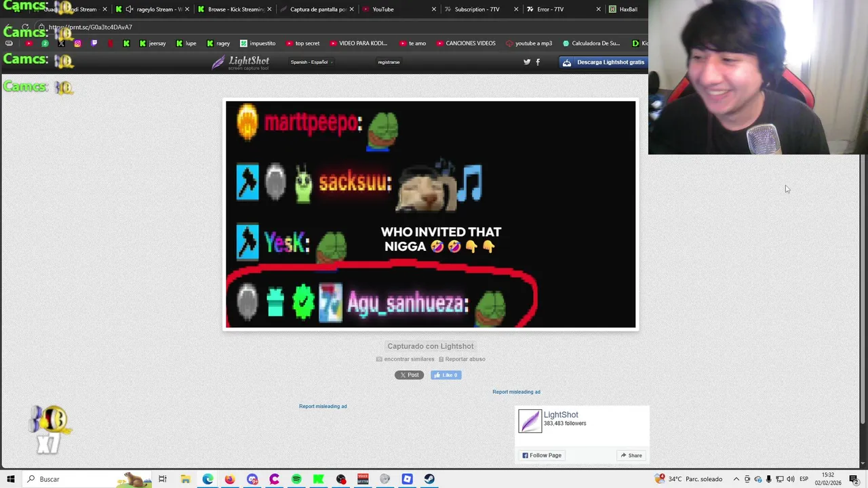The height and width of the screenshot is (488, 868).
Task: Click the LightShot Facebook page thumbnail
Action: [530, 421]
